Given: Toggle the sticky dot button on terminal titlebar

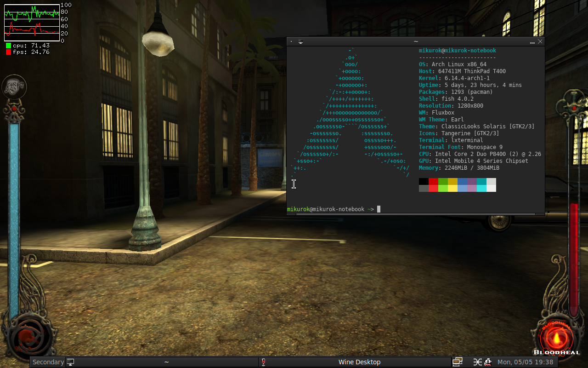Looking at the screenshot, I should (291, 41).
